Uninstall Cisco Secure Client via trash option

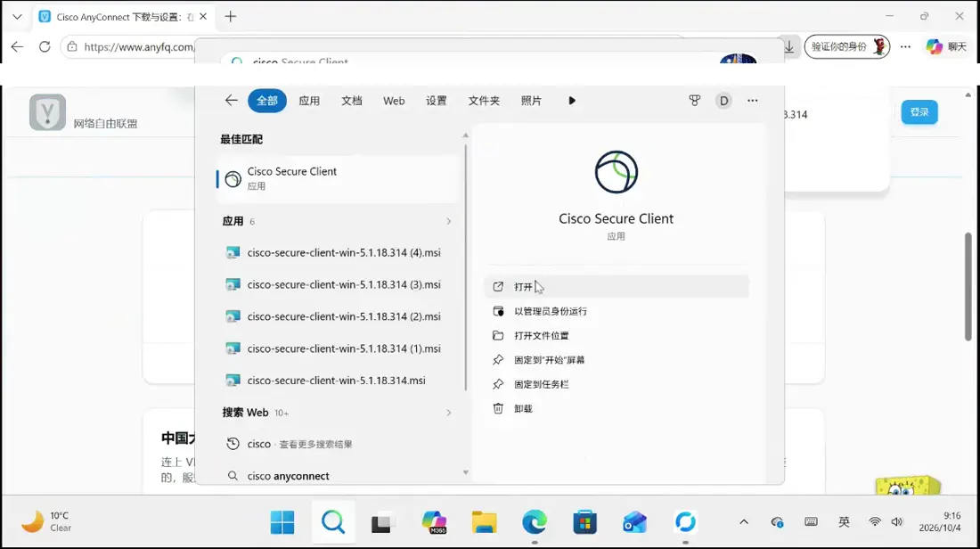click(617, 408)
